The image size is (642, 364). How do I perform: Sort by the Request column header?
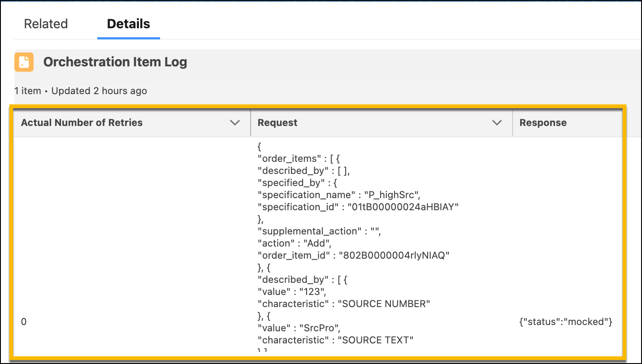pyautogui.click(x=278, y=123)
